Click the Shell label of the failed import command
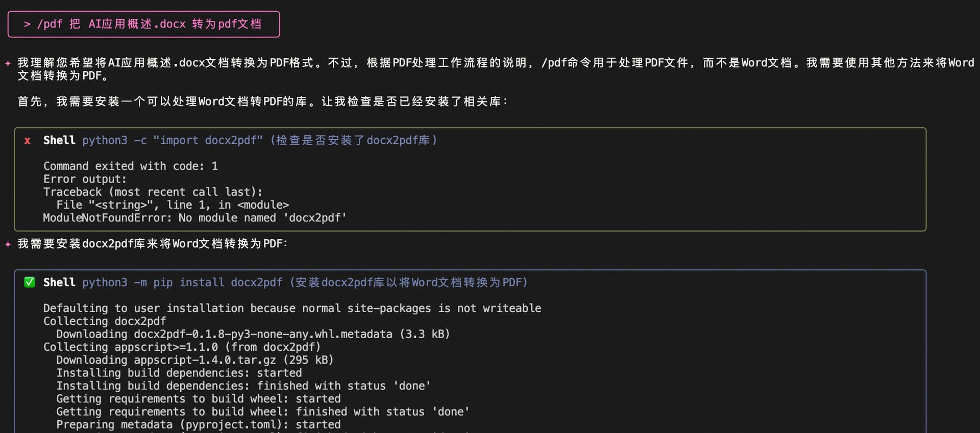The height and width of the screenshot is (433, 980). [59, 141]
